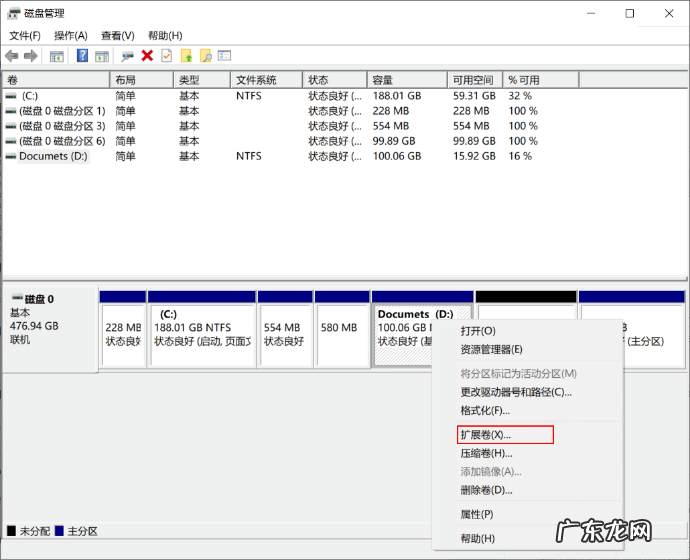
Task: Open the 帮助(H) menu in menu bar
Action: (x=165, y=36)
